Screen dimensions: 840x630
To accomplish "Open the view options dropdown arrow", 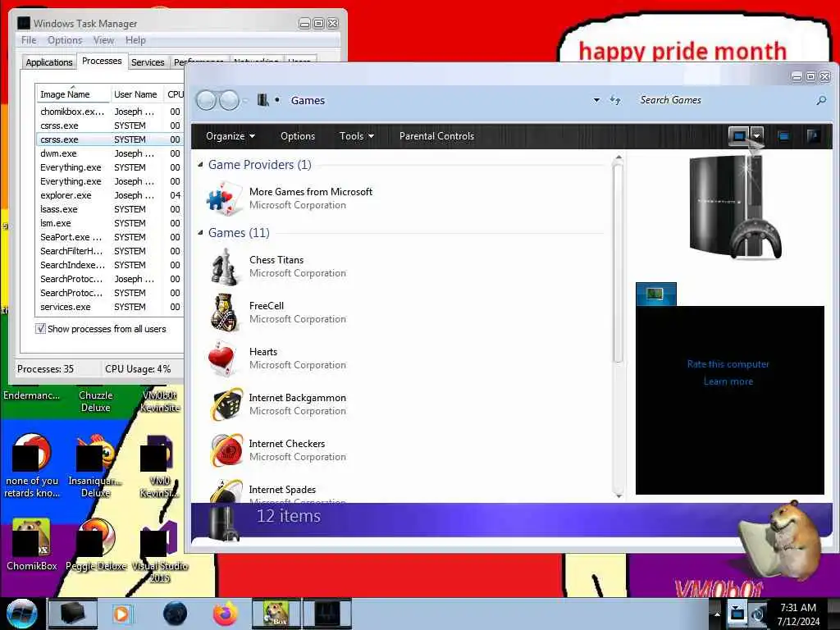I will point(756,136).
